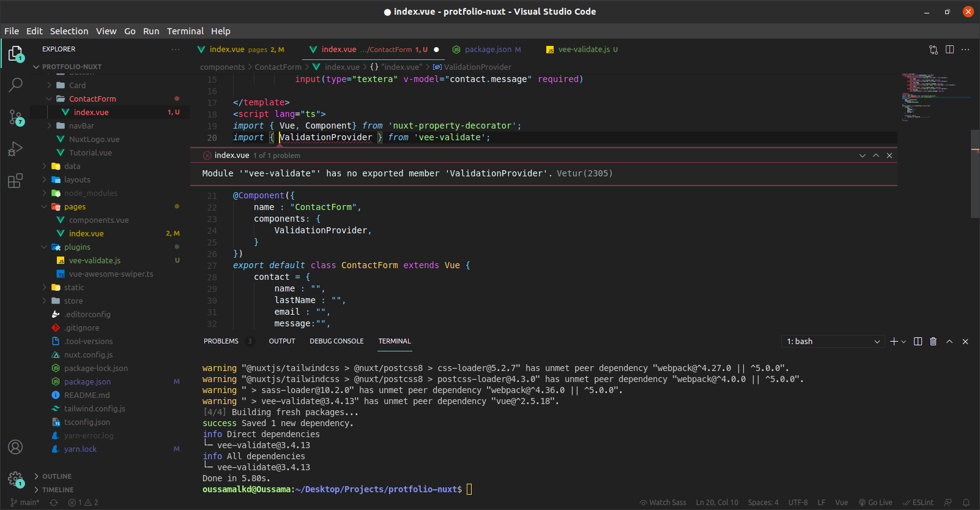Change language mode Vue in status bar

(842, 503)
